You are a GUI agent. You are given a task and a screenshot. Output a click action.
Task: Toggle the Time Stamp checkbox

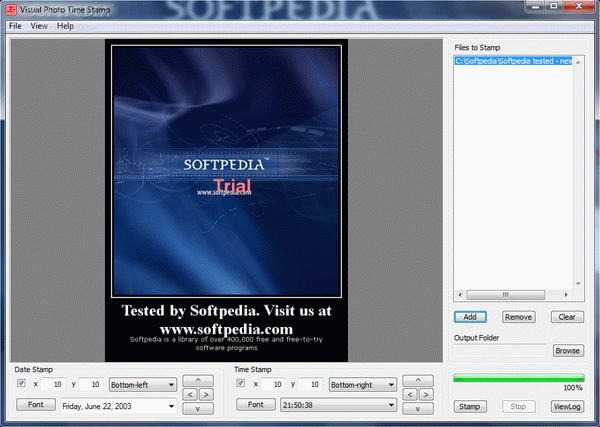(240, 383)
